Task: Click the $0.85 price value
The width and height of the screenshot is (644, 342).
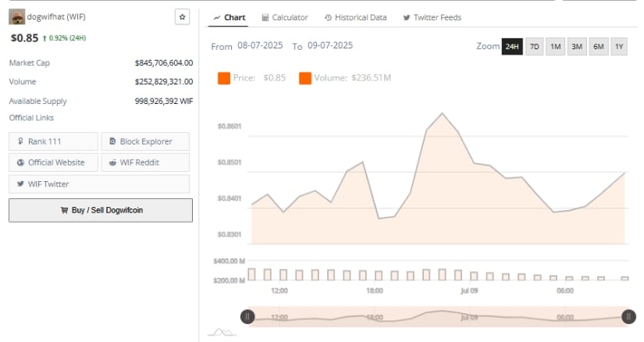Action: point(24,38)
